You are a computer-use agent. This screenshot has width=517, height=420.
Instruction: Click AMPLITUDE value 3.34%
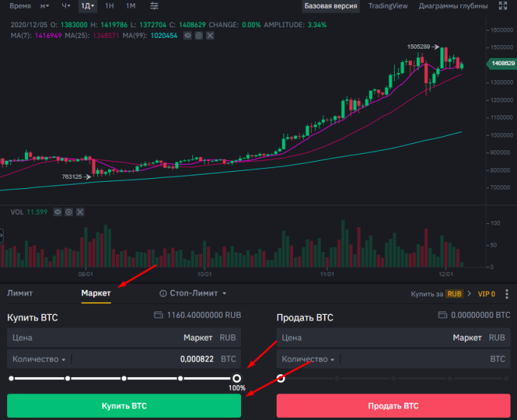(317, 25)
